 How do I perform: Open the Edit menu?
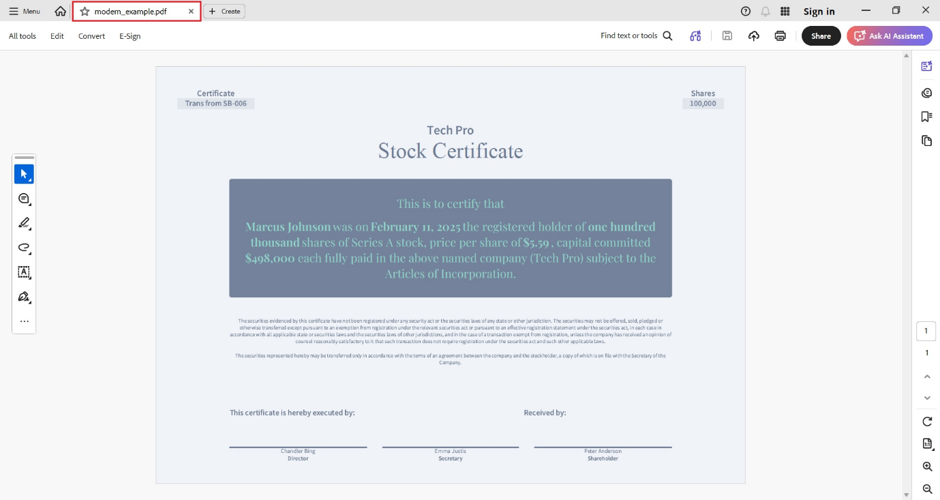click(57, 36)
